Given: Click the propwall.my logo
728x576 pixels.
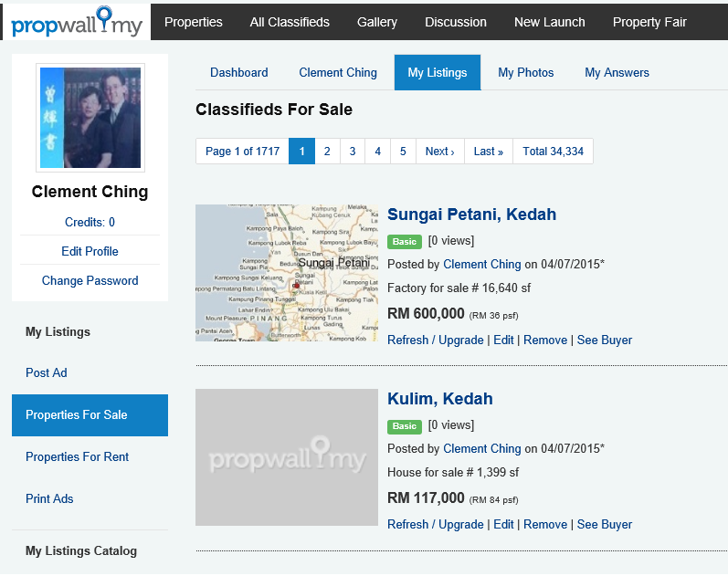Looking at the screenshot, I should 77,22.
